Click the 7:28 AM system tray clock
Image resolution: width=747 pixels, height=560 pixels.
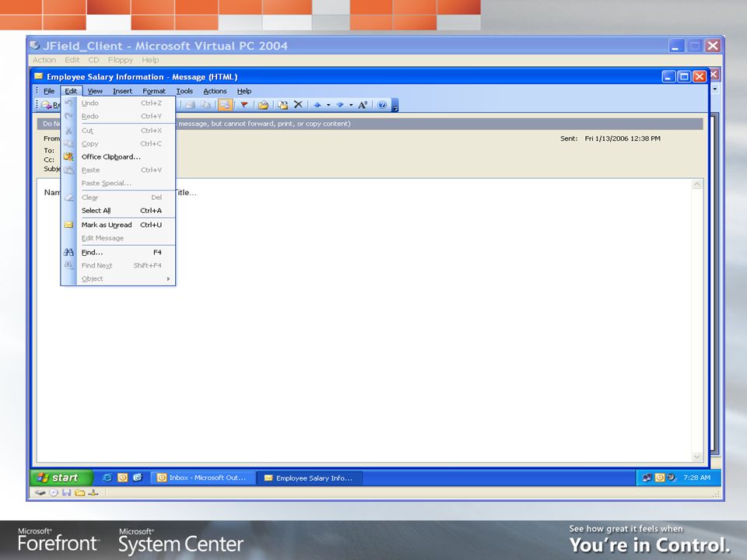point(696,478)
